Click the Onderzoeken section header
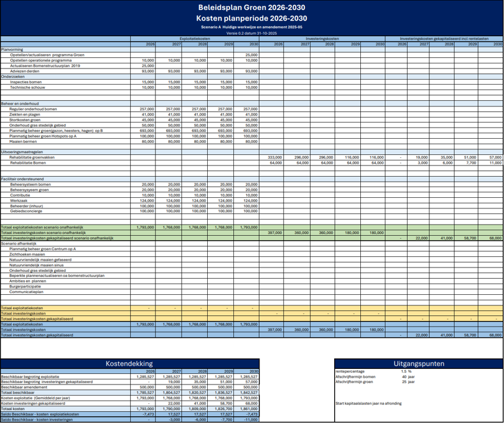 click(x=13, y=77)
